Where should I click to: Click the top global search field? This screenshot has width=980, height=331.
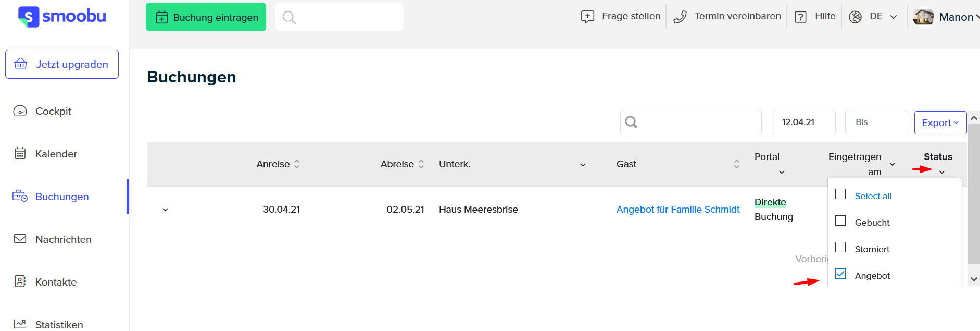click(x=340, y=17)
